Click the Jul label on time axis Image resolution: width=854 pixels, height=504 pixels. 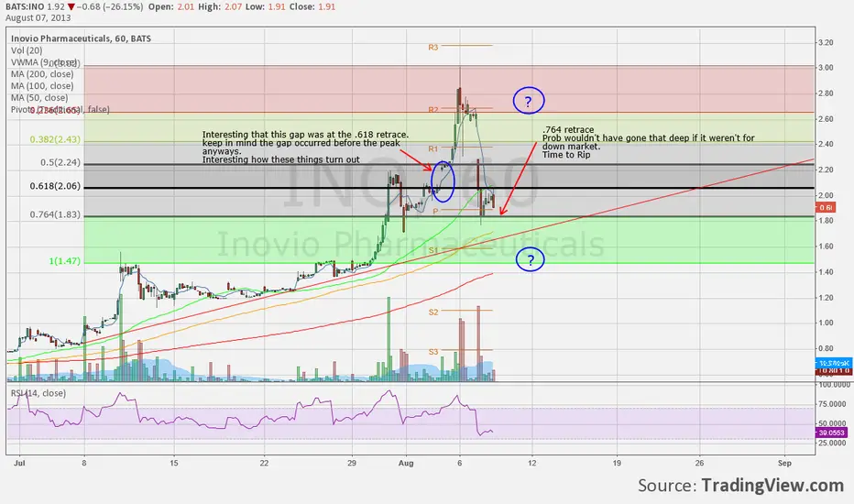tap(19, 463)
